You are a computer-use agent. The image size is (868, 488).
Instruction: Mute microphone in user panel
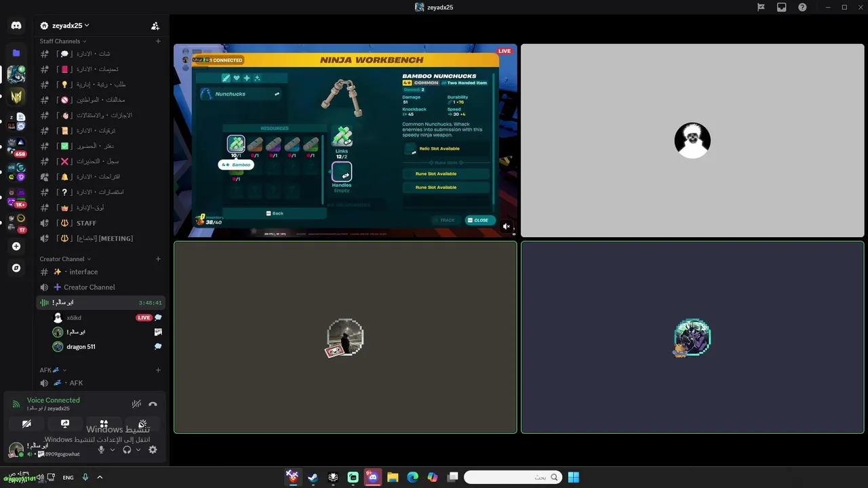pyautogui.click(x=101, y=449)
